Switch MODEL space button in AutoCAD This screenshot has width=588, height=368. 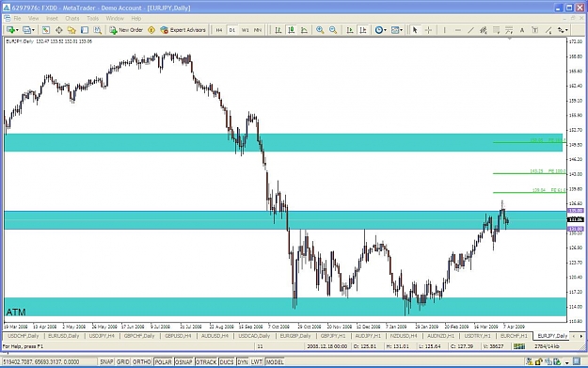coord(275,362)
